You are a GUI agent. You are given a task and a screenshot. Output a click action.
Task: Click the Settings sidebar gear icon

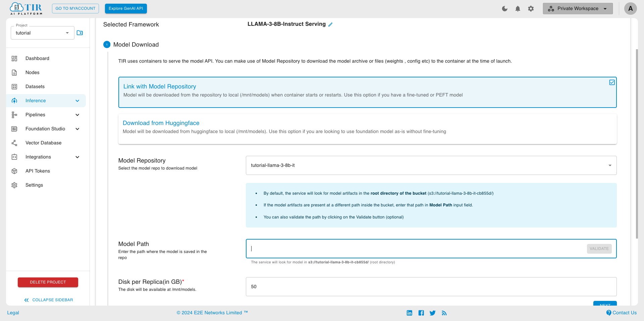(x=14, y=185)
